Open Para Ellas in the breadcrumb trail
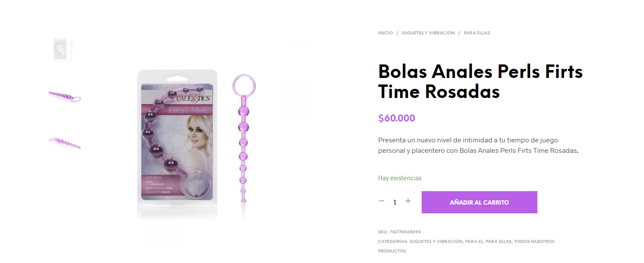Image resolution: width=644 pixels, height=263 pixels. (x=477, y=33)
